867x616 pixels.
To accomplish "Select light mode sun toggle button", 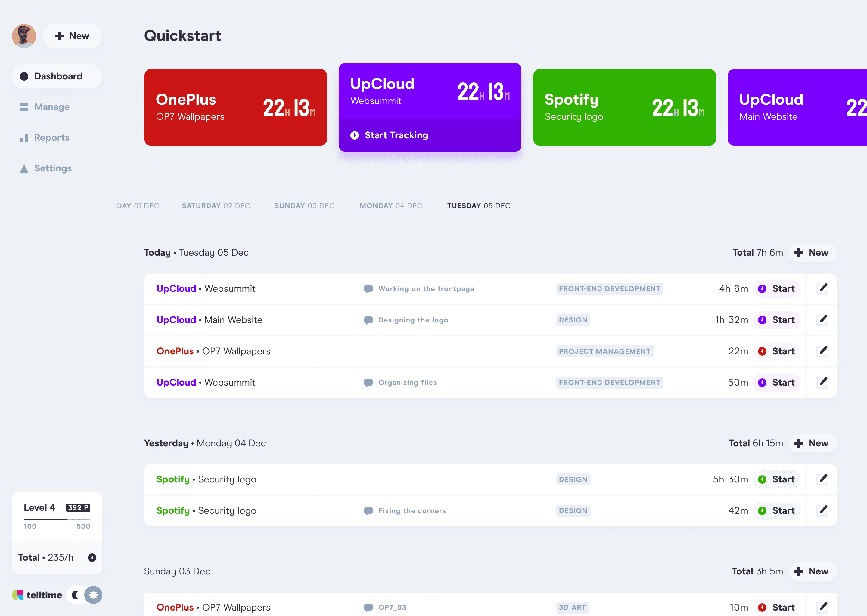I will pos(93,595).
